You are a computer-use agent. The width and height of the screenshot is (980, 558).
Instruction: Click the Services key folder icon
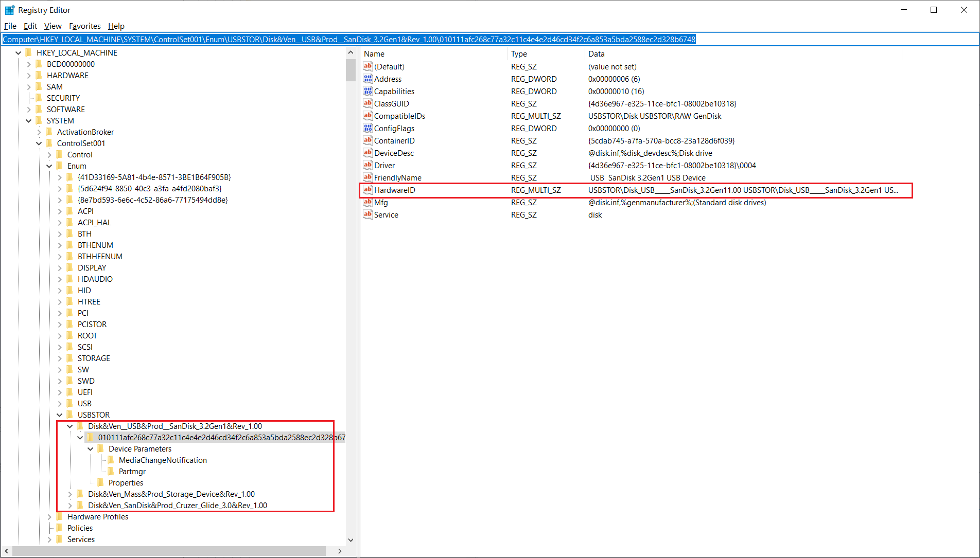[x=60, y=539]
